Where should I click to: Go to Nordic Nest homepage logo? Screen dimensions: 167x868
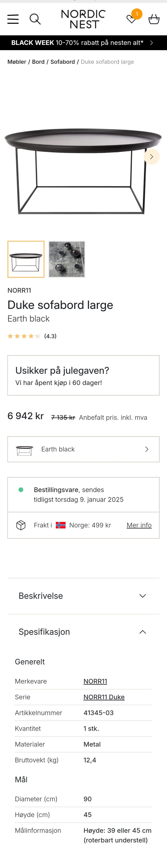83,19
